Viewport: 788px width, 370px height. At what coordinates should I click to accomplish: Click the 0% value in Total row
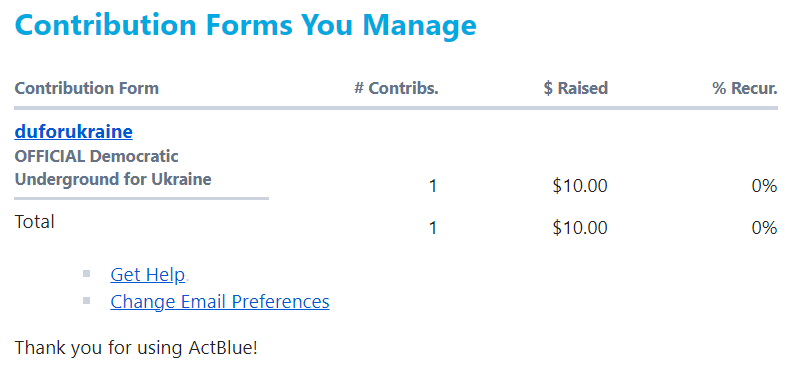[764, 228]
